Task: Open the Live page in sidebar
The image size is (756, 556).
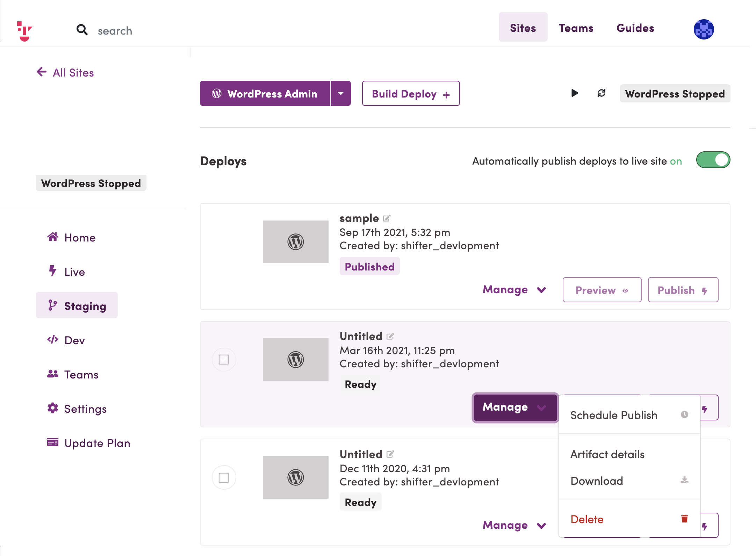Action: tap(66, 272)
